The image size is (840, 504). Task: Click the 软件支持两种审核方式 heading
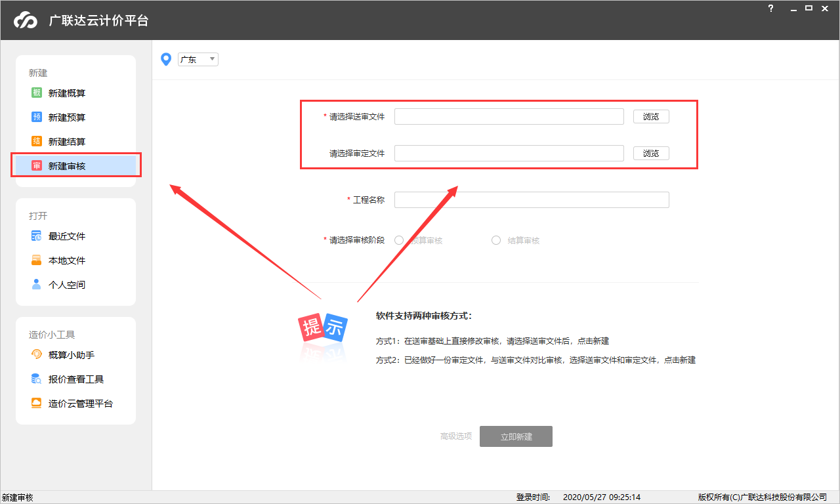pyautogui.click(x=424, y=316)
